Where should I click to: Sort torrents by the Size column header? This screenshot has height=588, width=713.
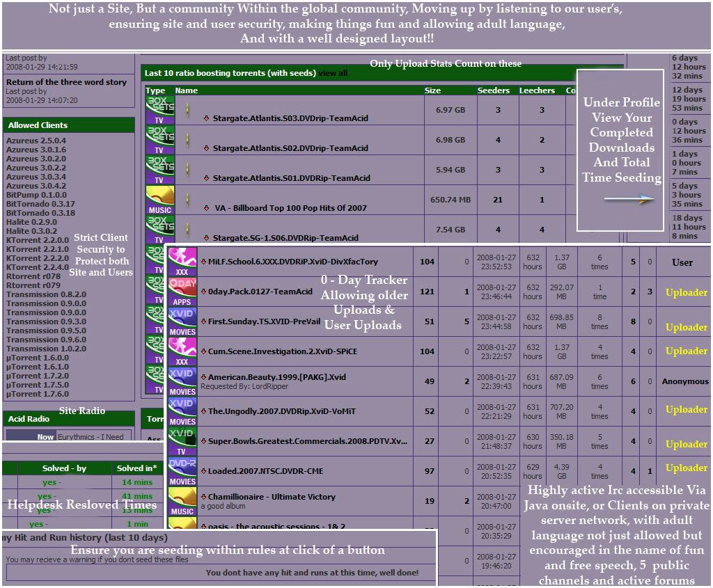(432, 90)
